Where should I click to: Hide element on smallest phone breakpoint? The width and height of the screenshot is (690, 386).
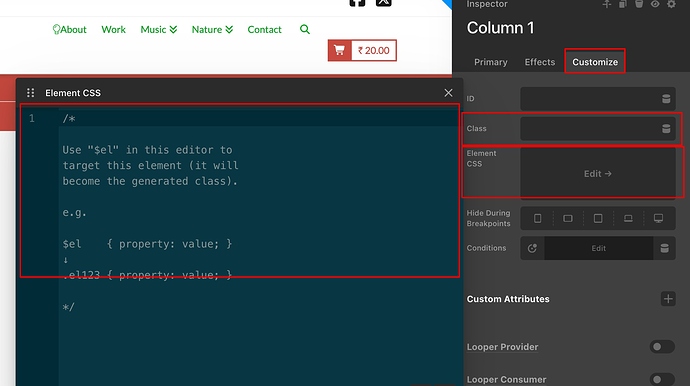[x=537, y=218]
